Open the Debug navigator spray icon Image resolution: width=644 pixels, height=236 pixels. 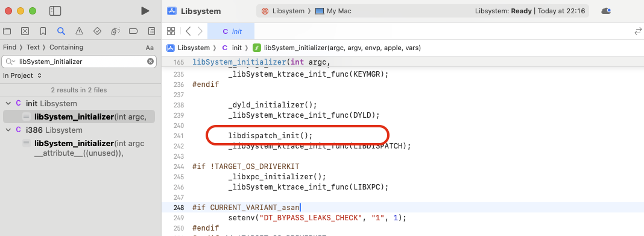(x=115, y=31)
